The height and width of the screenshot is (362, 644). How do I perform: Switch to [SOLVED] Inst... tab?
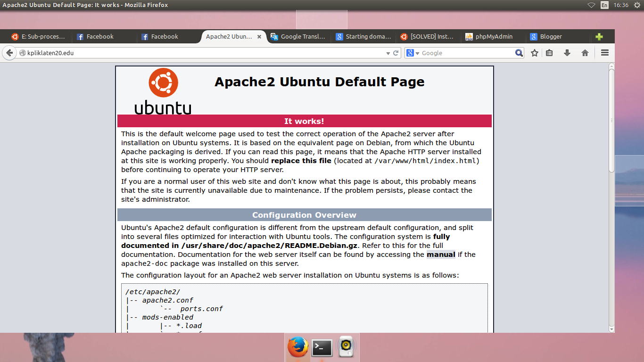(x=428, y=37)
